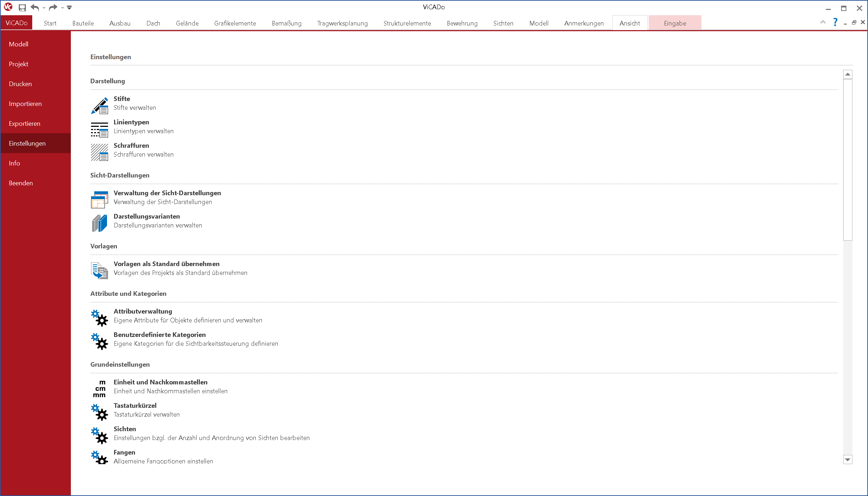Click the m cm mm units icon
This screenshot has height=496, width=868.
pos(100,389)
